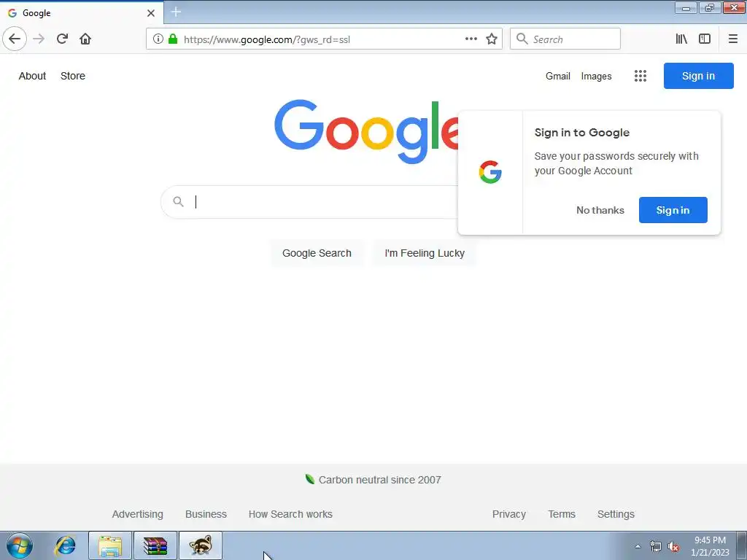Click Sign in inside the popup

coord(673,210)
